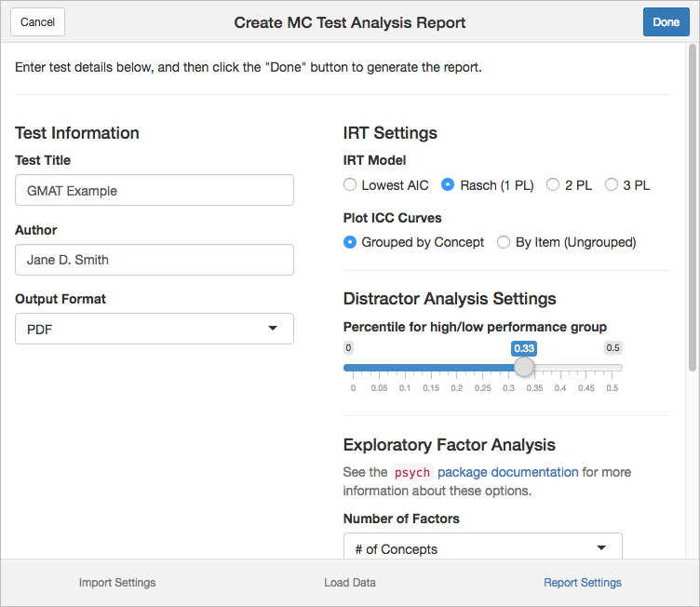Switch to the Import Settings tab
Image resolution: width=700 pixels, height=607 pixels.
[117, 583]
